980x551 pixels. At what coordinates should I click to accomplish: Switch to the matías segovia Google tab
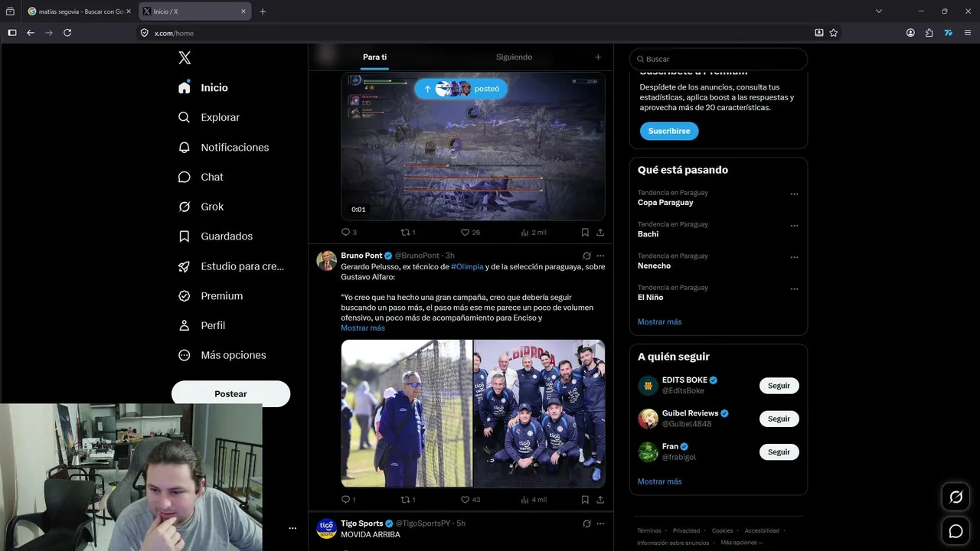(80, 11)
